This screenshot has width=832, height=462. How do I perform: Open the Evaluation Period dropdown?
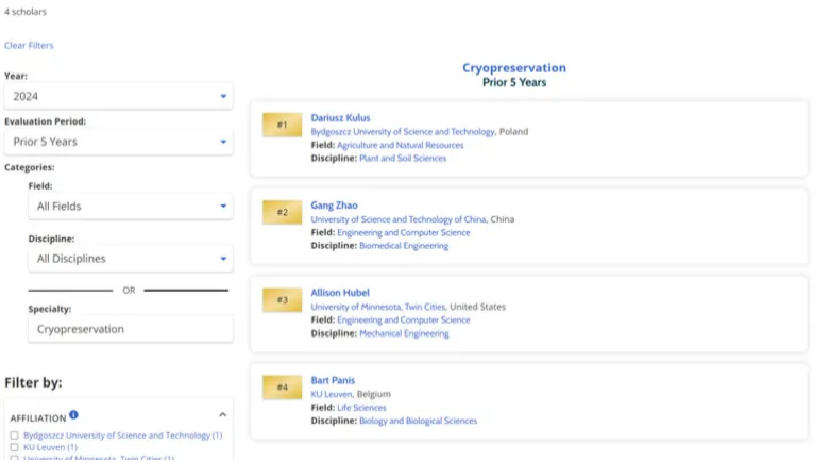pyautogui.click(x=118, y=142)
